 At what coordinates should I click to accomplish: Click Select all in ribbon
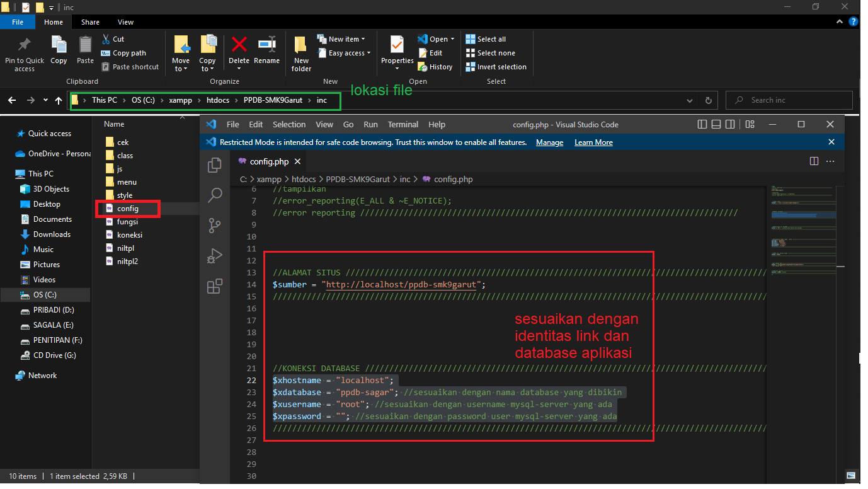click(486, 39)
